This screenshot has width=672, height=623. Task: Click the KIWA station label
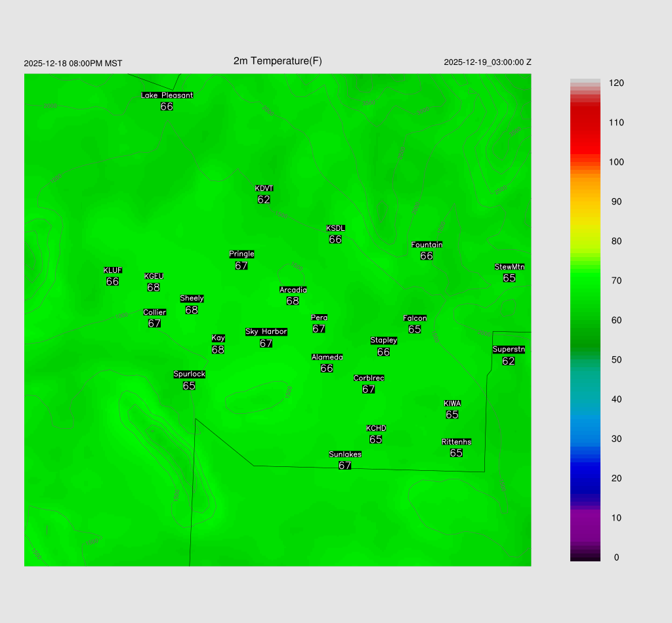452,403
